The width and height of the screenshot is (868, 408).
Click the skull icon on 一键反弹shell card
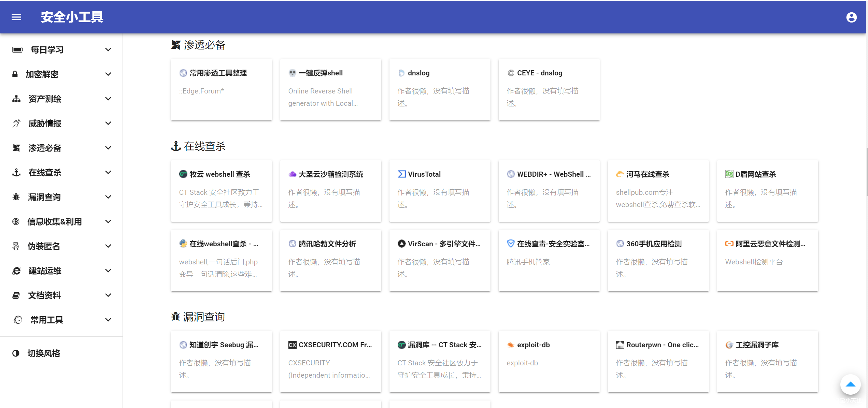click(292, 73)
